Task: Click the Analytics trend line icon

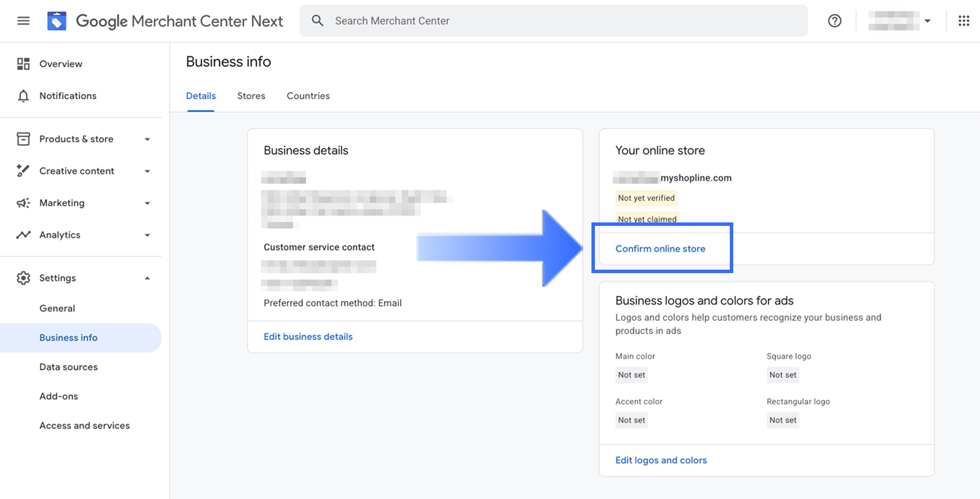Action: coord(23,235)
